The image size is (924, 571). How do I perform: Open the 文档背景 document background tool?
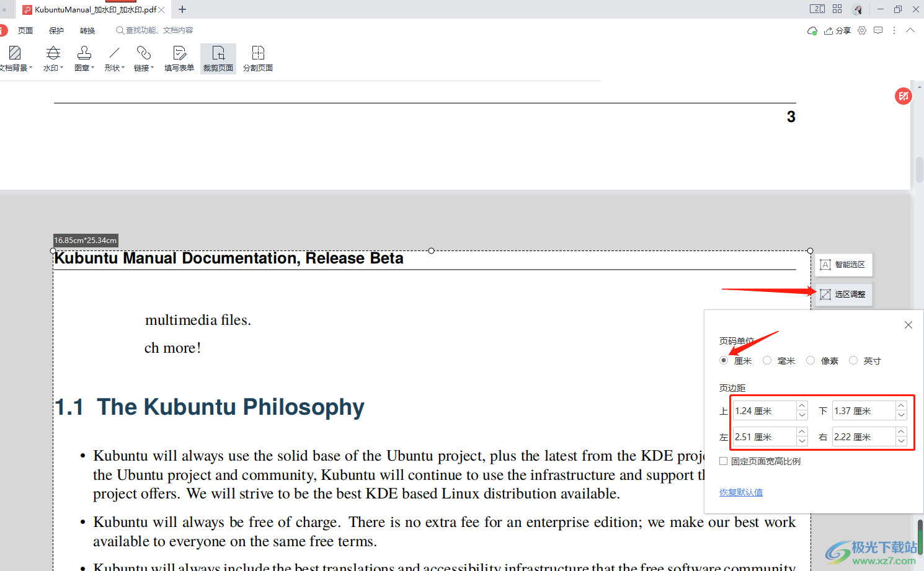tap(15, 59)
